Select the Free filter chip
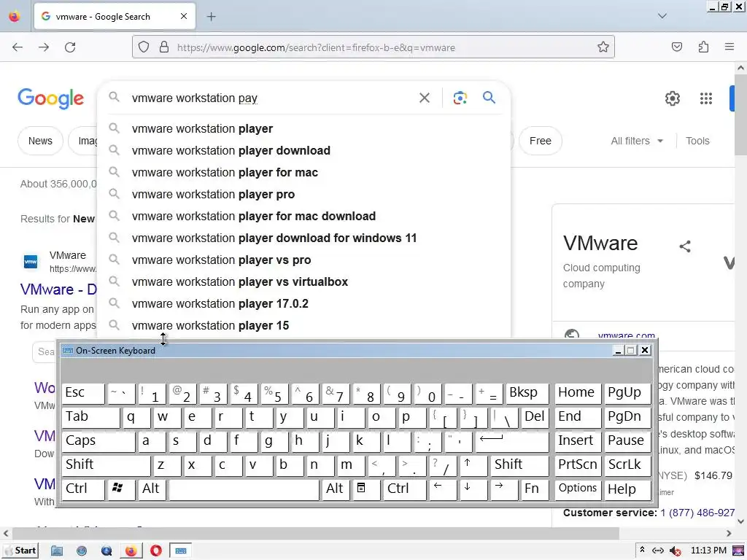The height and width of the screenshot is (560, 747). tap(541, 141)
